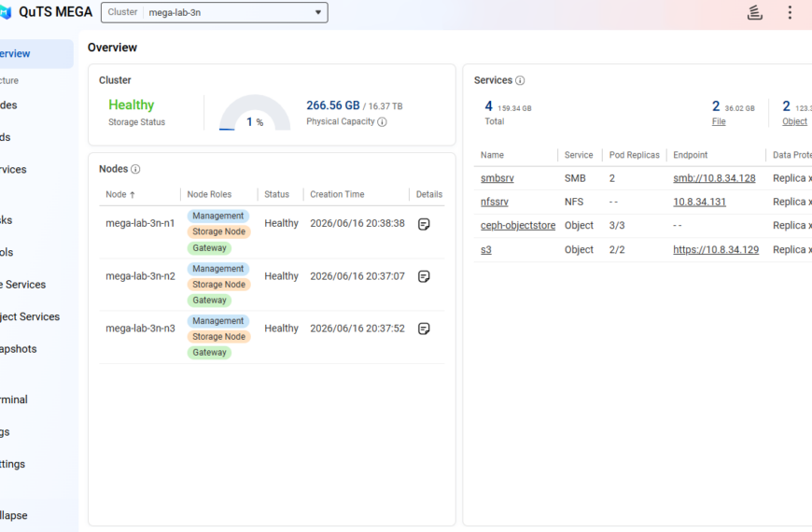Click the Physical Capacity info icon
This screenshot has width=812, height=532.
(382, 121)
